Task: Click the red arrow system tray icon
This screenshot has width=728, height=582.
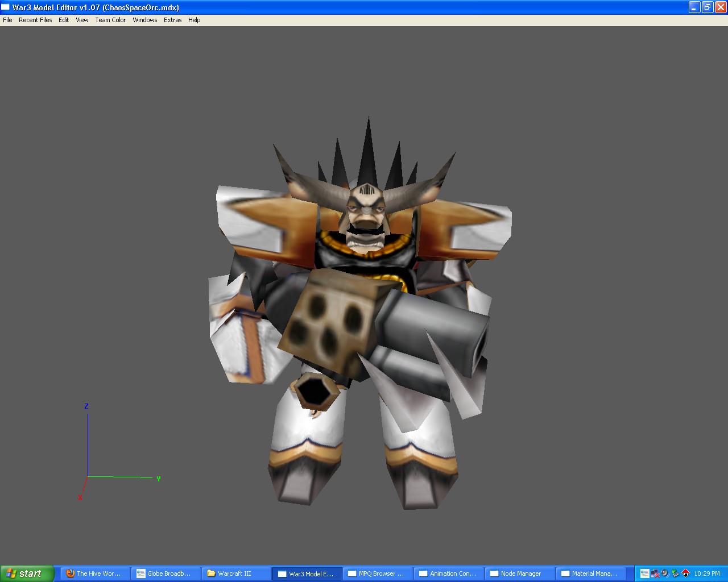Action: (x=685, y=573)
